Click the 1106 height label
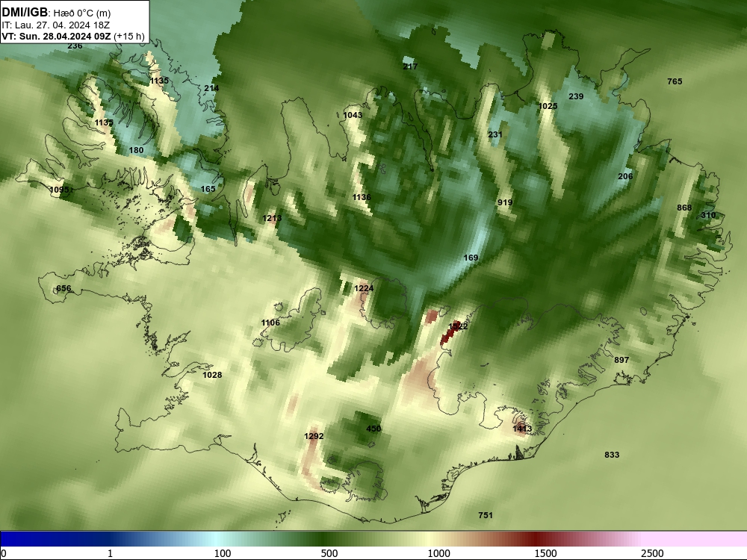Viewport: 747px width, 560px height. pyautogui.click(x=270, y=323)
